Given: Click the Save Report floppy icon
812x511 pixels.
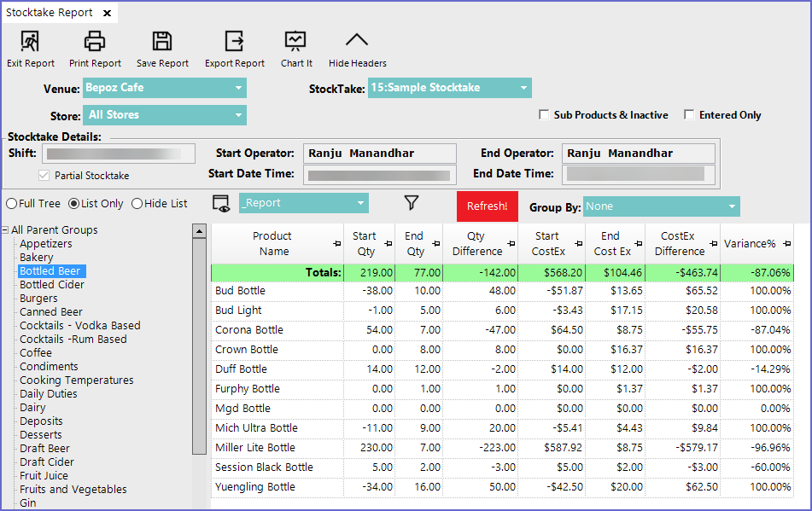Looking at the screenshot, I should [162, 41].
